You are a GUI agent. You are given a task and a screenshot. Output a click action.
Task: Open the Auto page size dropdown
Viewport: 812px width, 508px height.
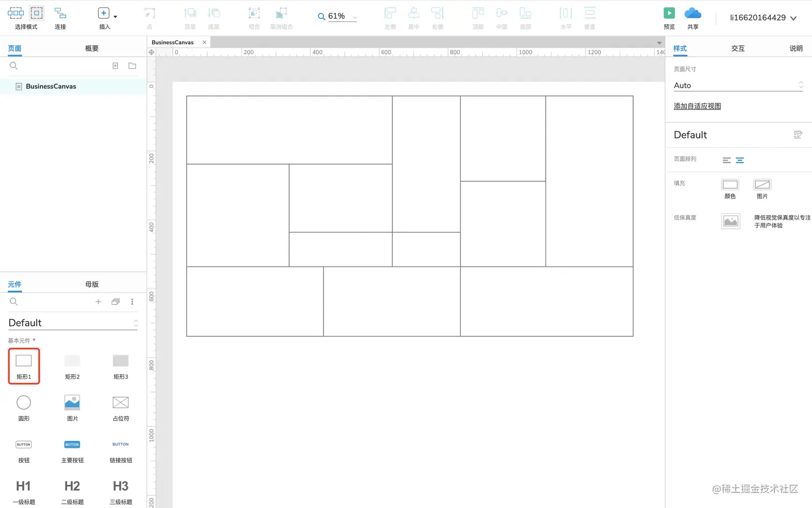point(738,85)
